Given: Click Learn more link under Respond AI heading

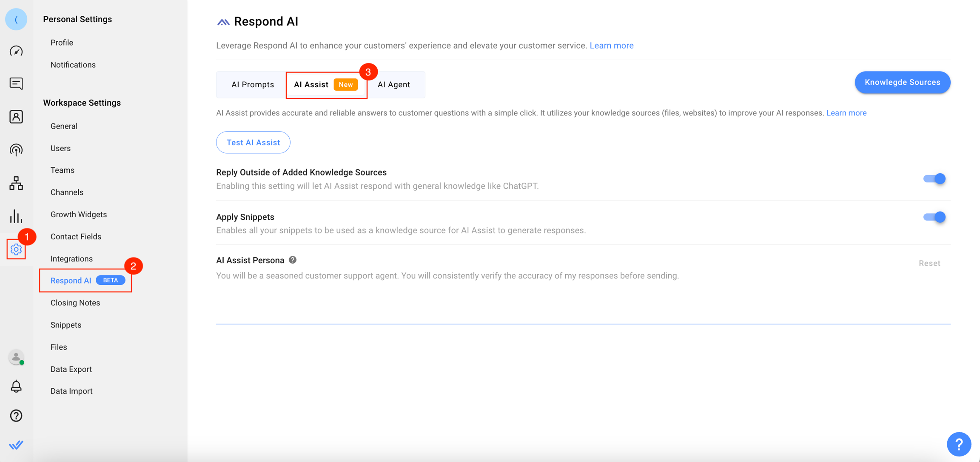Looking at the screenshot, I should click(x=611, y=46).
